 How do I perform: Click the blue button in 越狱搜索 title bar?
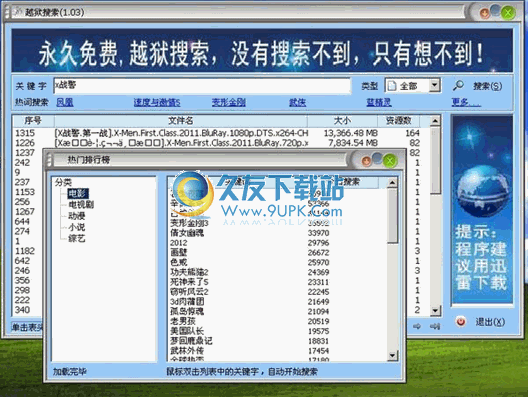point(495,9)
